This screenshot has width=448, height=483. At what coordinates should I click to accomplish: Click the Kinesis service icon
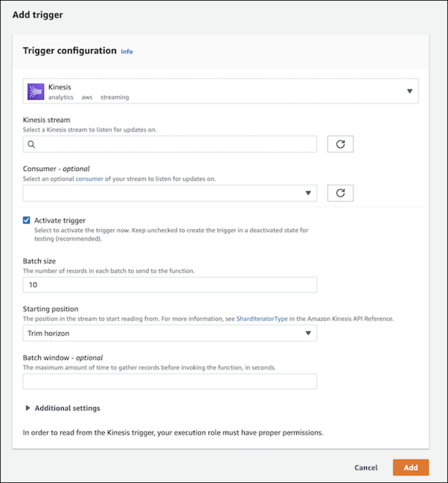[x=35, y=91]
